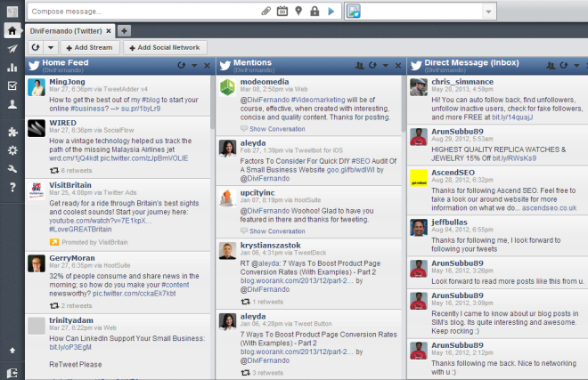Click the profile avatar at sidebar top
Screen dimensions: 588x380
(12, 12)
